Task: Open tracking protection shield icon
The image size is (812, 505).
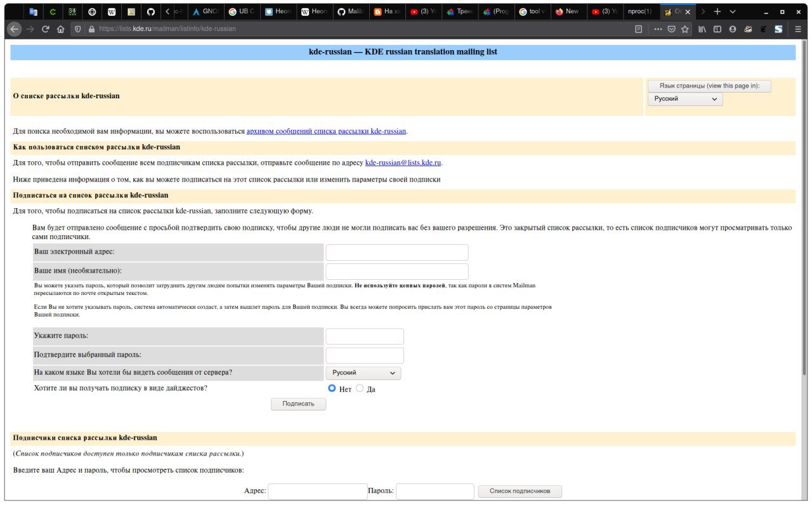Action: [x=79, y=29]
